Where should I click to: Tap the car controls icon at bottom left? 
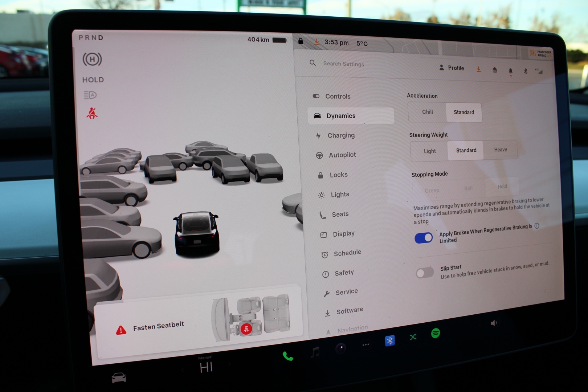119,378
